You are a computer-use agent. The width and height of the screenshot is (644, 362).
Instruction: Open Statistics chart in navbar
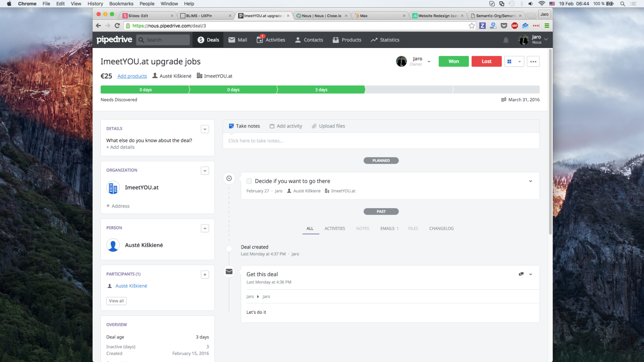(385, 40)
